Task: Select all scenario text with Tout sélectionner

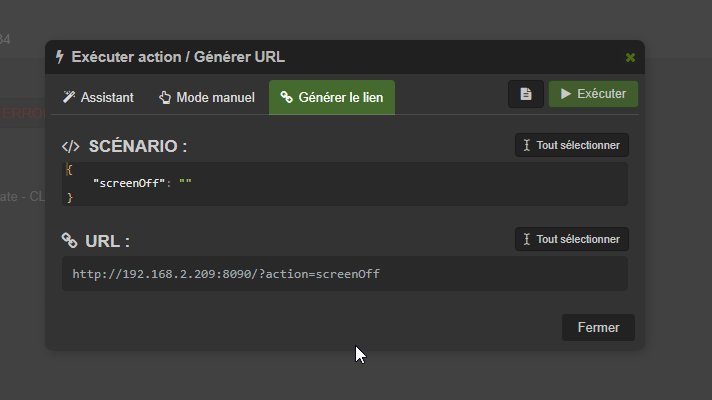Action: (x=572, y=145)
